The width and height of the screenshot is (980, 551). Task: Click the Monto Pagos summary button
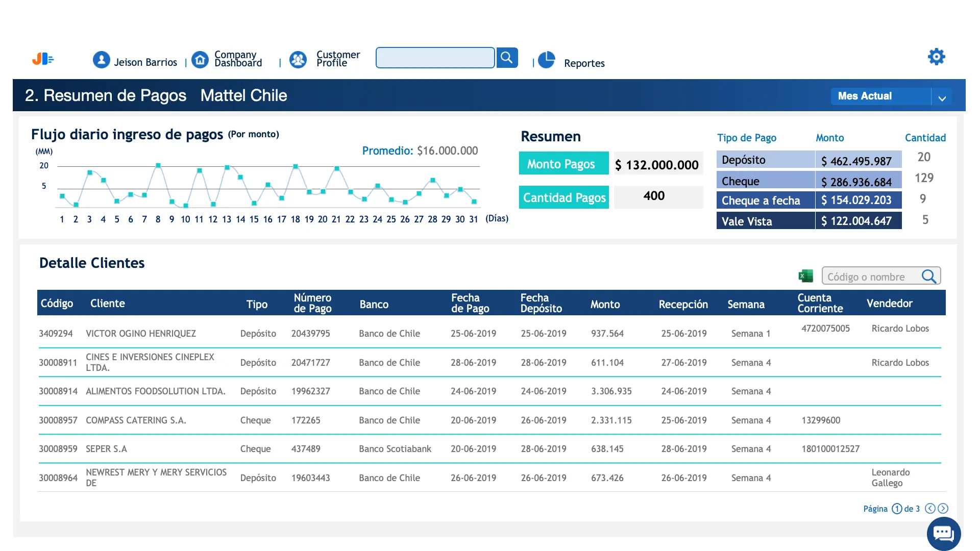[563, 164]
